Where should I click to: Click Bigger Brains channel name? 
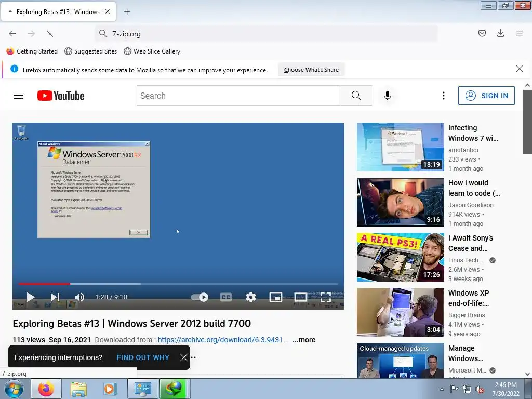click(467, 315)
